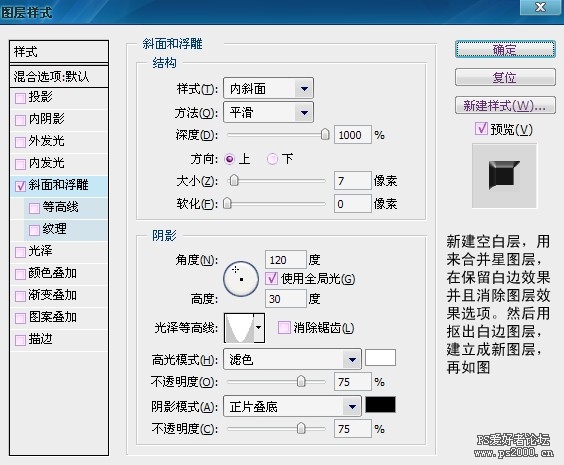Click the bevel preview thumbnail
Image resolution: width=564 pixels, height=465 pixels.
coord(504,175)
